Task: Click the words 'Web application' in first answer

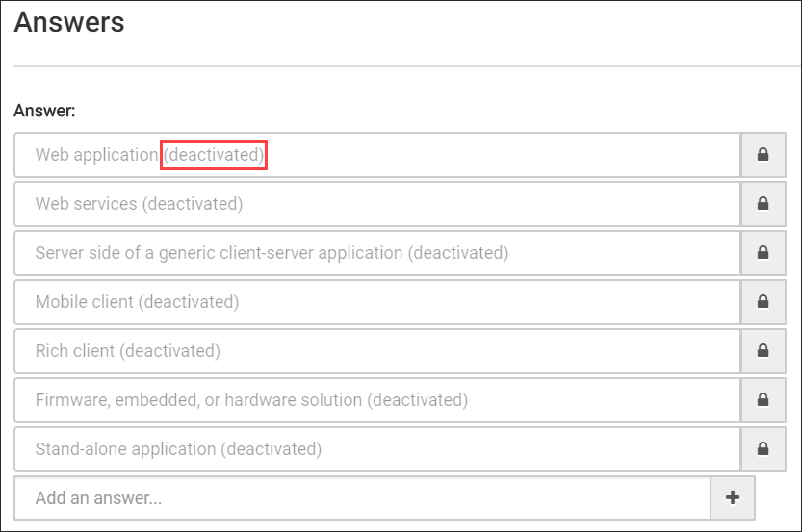Action: click(x=96, y=155)
